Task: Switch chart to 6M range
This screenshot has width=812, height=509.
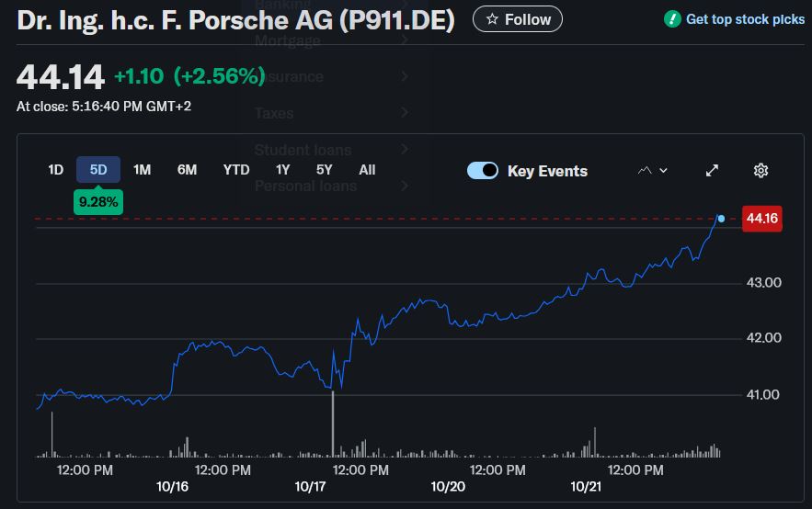Action: [187, 170]
